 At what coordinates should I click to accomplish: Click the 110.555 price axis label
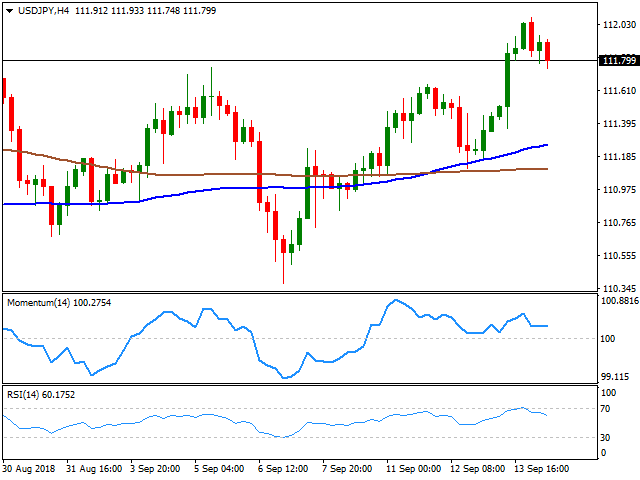pyautogui.click(x=619, y=256)
